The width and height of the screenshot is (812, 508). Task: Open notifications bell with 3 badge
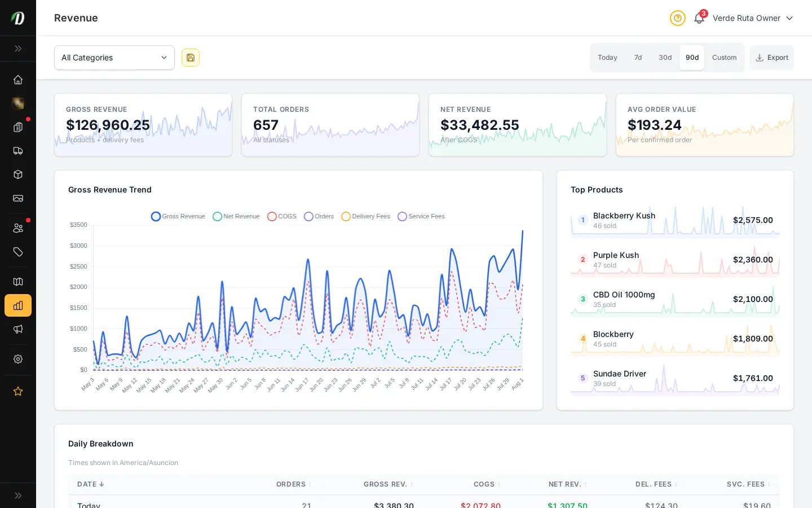(x=699, y=18)
